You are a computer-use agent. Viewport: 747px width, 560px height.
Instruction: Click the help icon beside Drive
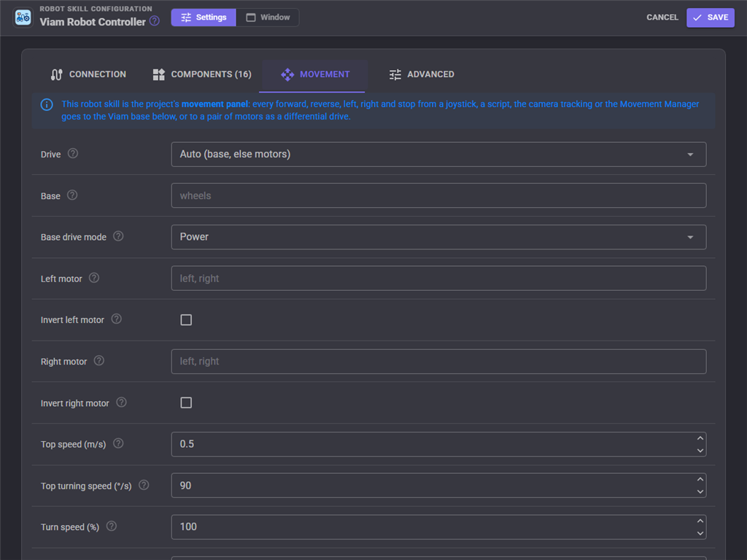click(73, 153)
